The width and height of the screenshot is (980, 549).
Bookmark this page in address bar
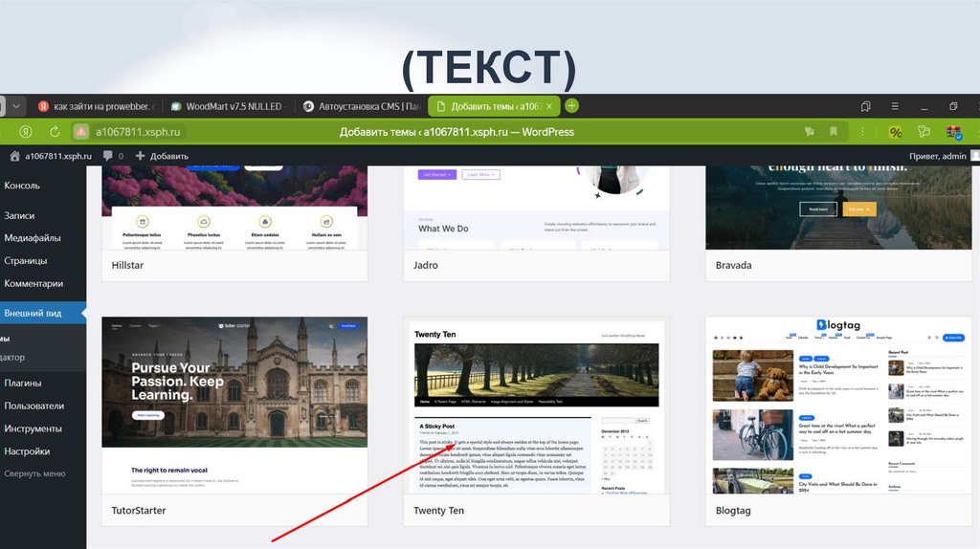click(834, 132)
